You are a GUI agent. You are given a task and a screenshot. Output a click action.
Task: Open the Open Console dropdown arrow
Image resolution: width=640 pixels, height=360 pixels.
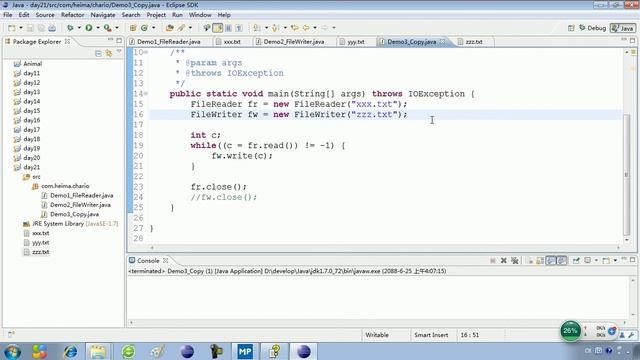point(615,260)
